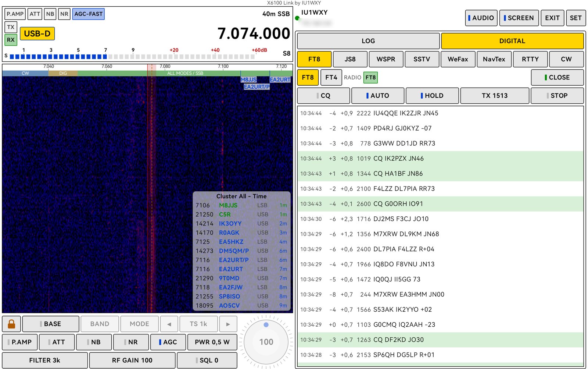This screenshot has width=588, height=369.
Task: Click the STOP button
Action: coord(557,96)
